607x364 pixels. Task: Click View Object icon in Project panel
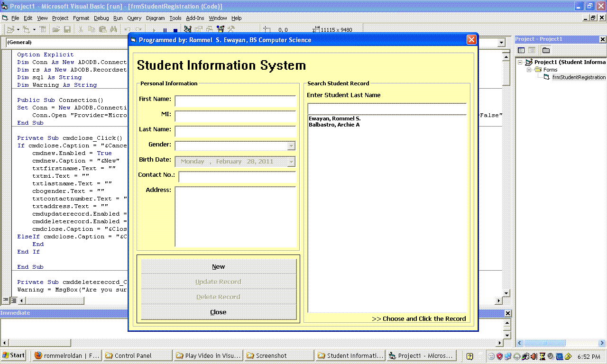pos(532,50)
